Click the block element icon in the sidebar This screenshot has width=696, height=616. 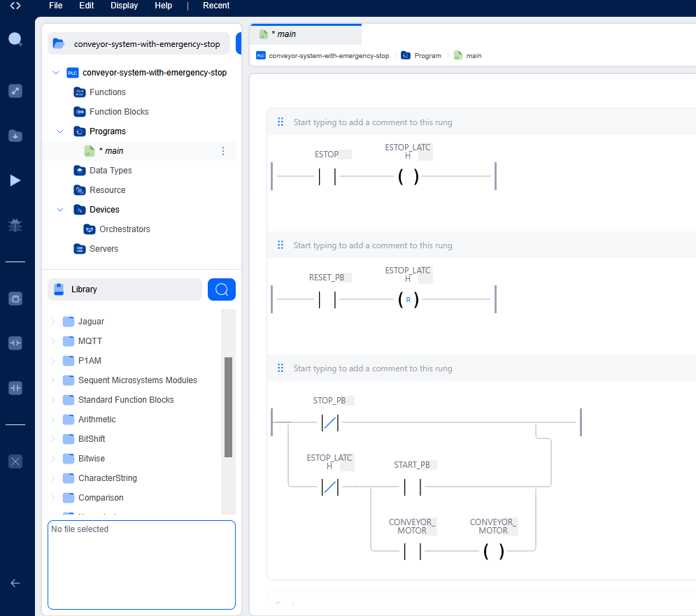[15, 299]
